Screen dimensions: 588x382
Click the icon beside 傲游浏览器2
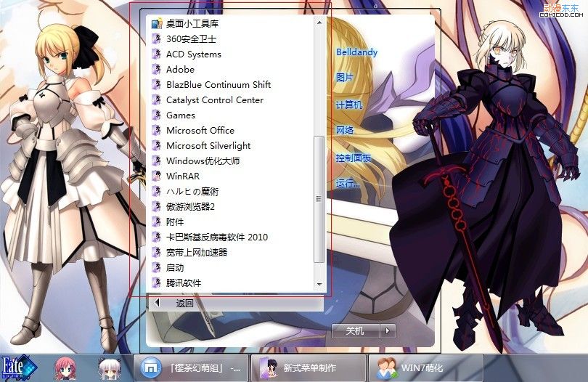pyautogui.click(x=156, y=206)
